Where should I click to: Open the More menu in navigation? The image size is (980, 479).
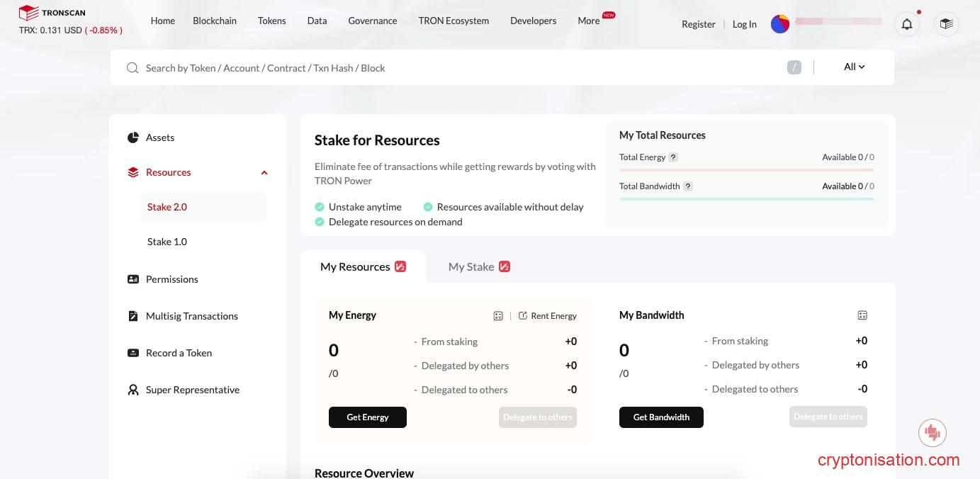[588, 21]
